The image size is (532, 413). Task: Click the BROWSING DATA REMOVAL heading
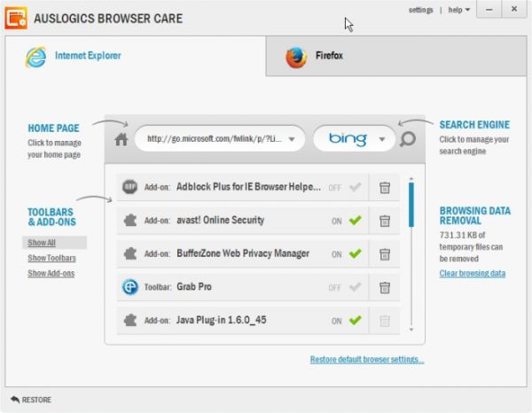coord(475,215)
